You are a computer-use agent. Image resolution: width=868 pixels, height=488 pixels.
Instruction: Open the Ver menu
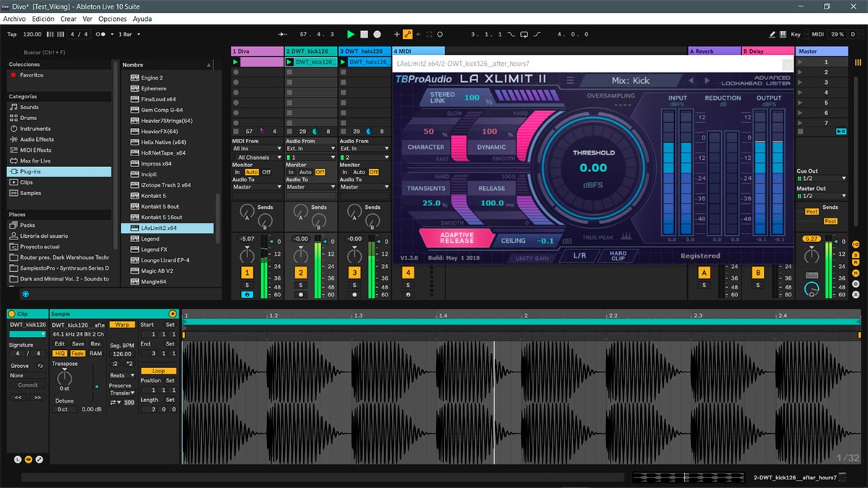point(88,19)
